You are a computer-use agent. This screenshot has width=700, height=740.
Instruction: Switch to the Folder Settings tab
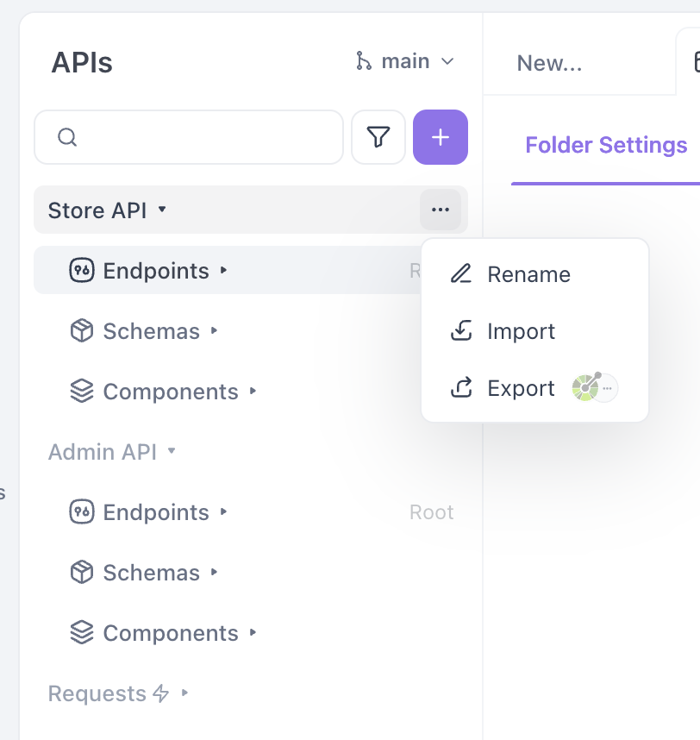tap(606, 145)
